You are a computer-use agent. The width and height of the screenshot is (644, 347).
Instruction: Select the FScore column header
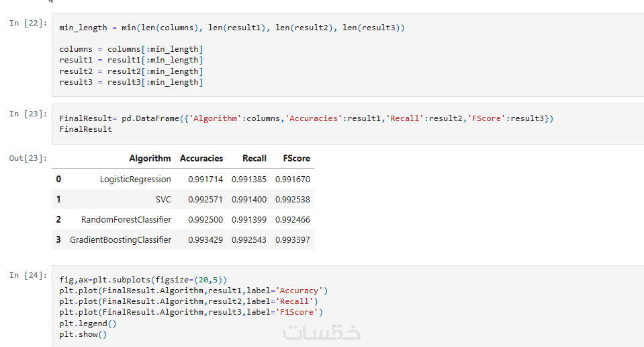297,158
